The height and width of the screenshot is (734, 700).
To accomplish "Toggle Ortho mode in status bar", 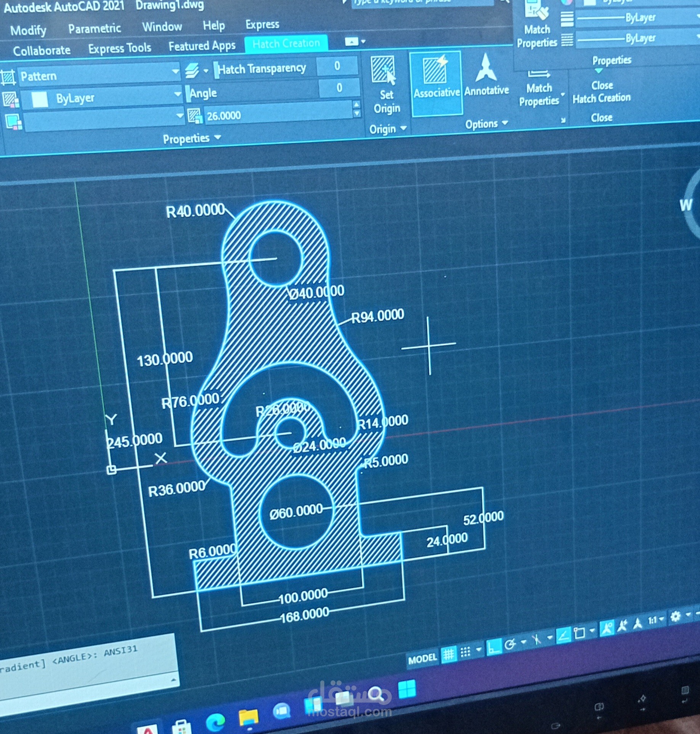I will tap(493, 647).
